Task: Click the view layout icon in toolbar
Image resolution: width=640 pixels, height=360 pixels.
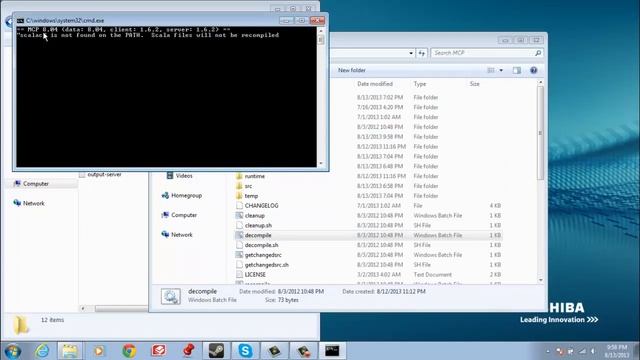Action: pyautogui.click(x=491, y=70)
